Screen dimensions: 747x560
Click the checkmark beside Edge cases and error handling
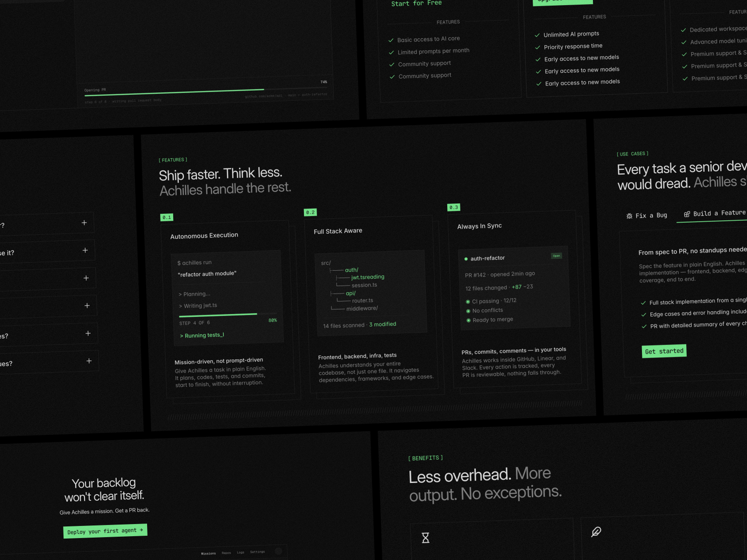644,315
